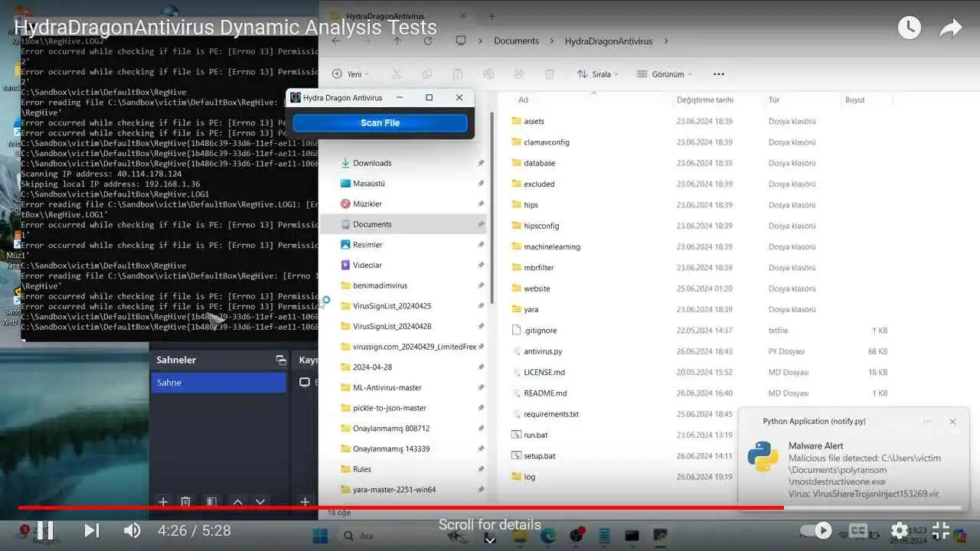Expand chevron after the HydraDragonAntivirus breadcrumb
This screenshot has height=551, width=980.
[666, 41]
